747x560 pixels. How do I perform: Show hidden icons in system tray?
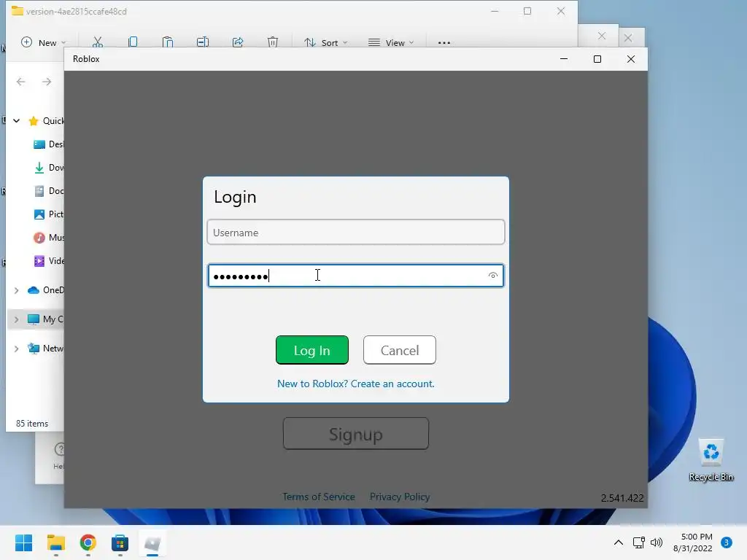click(619, 542)
